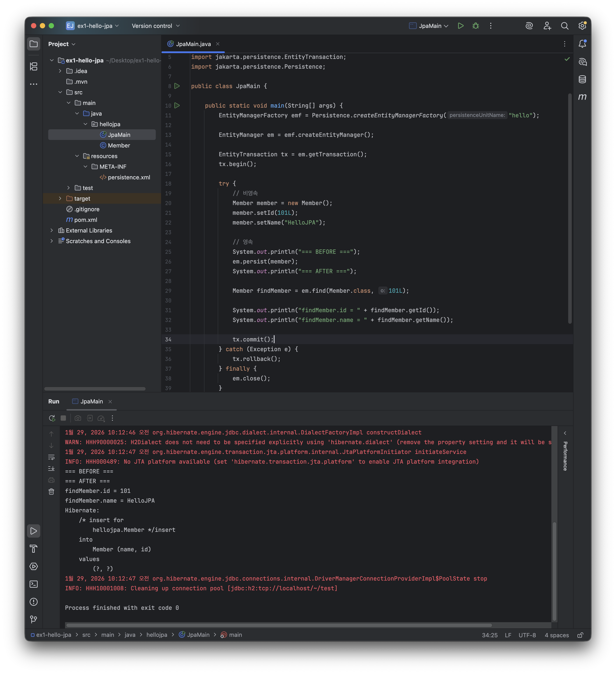Toggle soft-wrap in the console output
The height and width of the screenshot is (674, 616).
pos(51,457)
